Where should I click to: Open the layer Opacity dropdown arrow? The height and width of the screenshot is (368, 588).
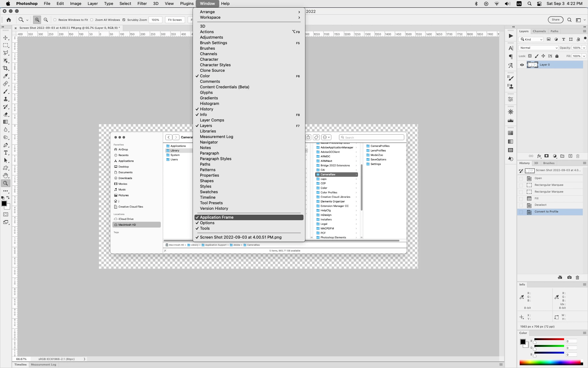[x=584, y=48]
